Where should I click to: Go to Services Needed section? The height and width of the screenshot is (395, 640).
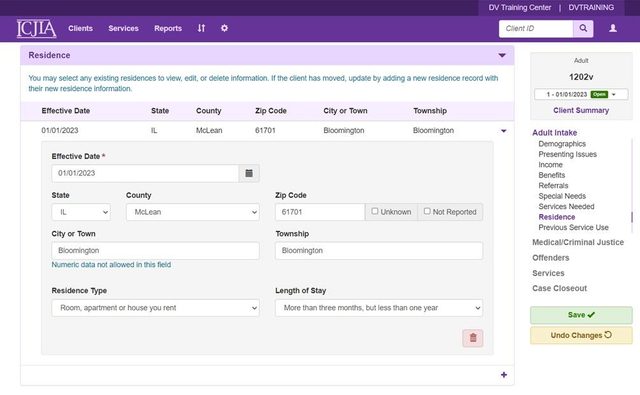(x=566, y=206)
